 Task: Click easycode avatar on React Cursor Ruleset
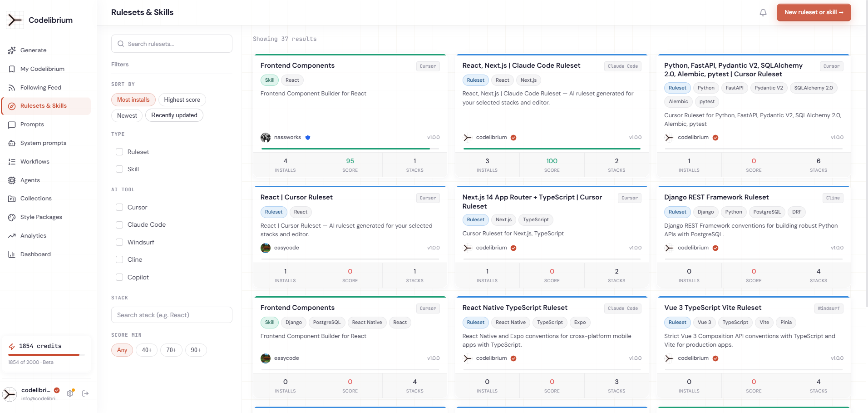266,248
